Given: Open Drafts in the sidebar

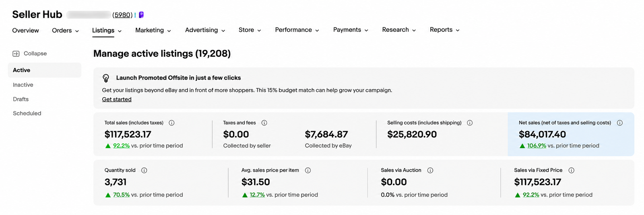Looking at the screenshot, I should coord(21,99).
